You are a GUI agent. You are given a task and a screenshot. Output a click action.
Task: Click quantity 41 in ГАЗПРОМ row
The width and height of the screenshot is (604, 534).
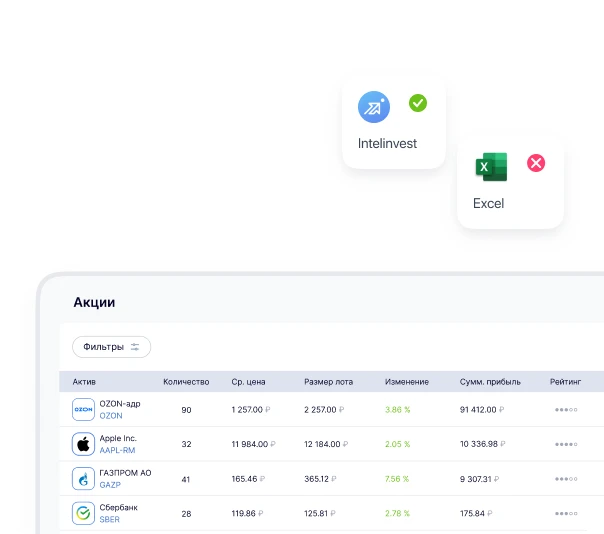click(x=186, y=479)
